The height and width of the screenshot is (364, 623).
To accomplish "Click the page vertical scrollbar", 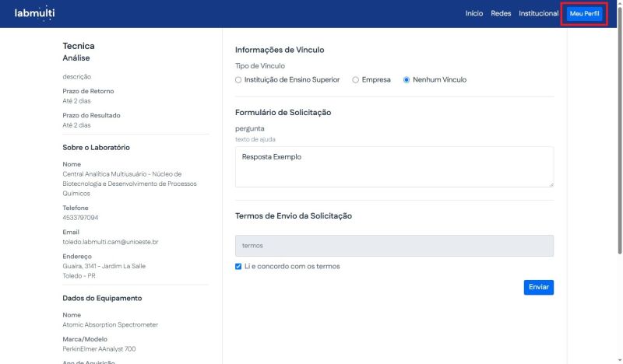I will tap(617, 194).
